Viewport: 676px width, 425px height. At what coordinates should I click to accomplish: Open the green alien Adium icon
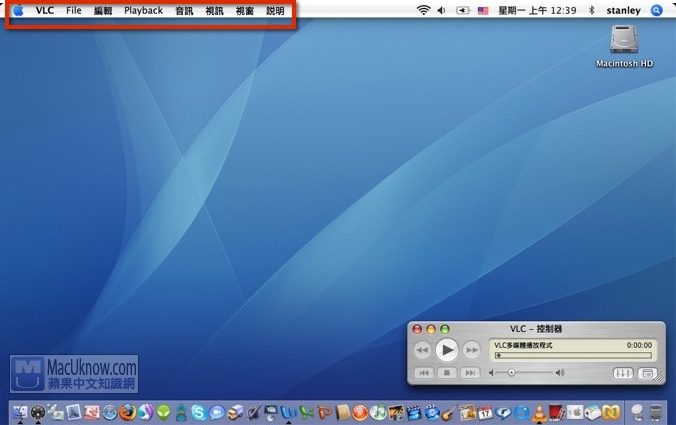[x=163, y=413]
